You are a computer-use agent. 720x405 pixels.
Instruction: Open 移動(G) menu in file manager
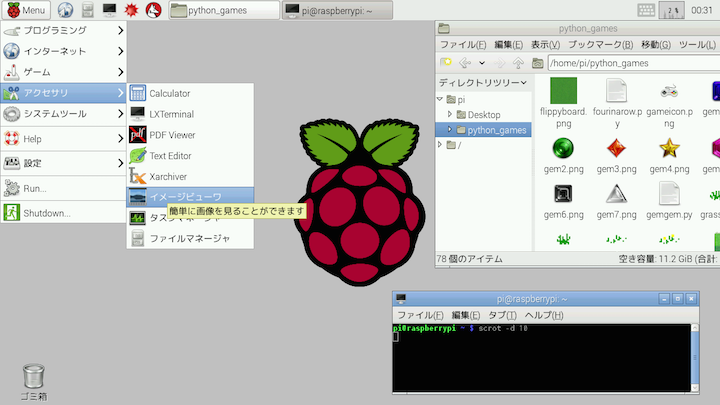(656, 45)
